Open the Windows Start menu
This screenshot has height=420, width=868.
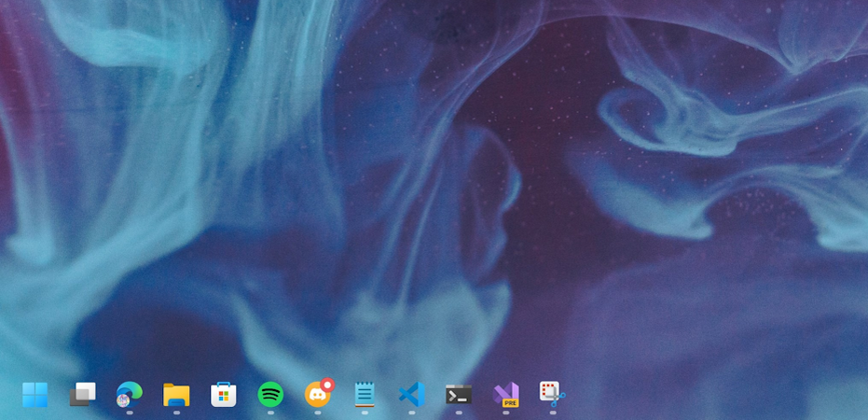(x=34, y=395)
